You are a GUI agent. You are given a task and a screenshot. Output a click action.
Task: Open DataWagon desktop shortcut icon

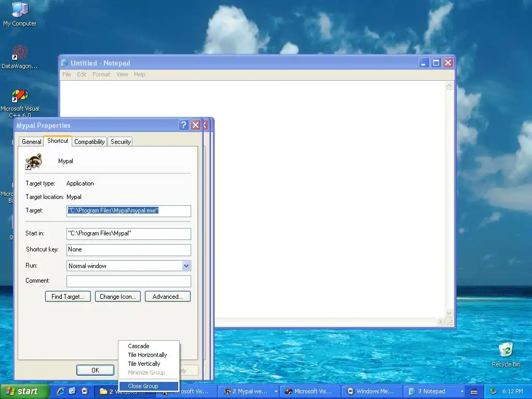point(20,57)
